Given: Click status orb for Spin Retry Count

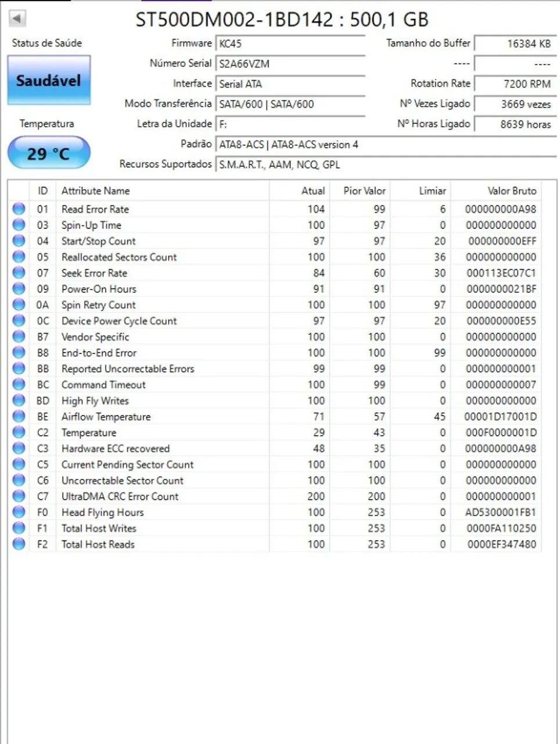Looking at the screenshot, I should (x=19, y=305).
